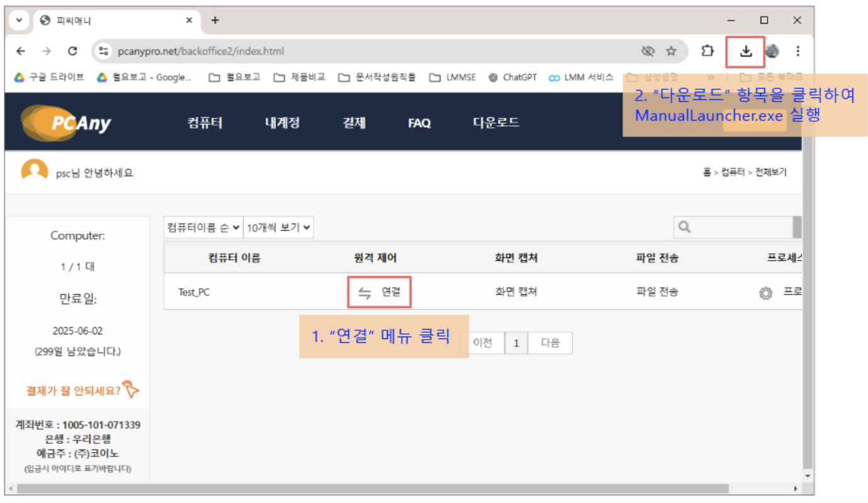Open the Chrome three-dot menu

(798, 51)
